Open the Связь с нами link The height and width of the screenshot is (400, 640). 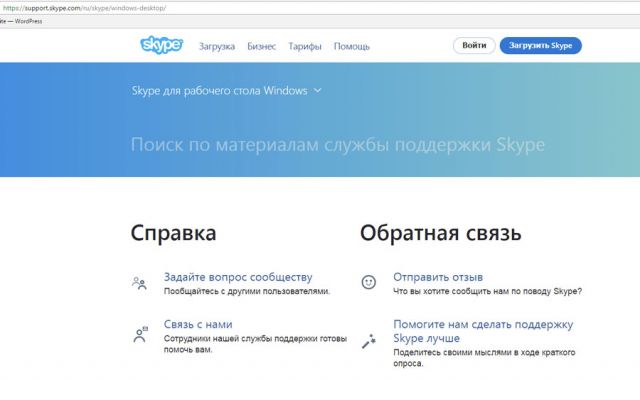pyautogui.click(x=198, y=324)
